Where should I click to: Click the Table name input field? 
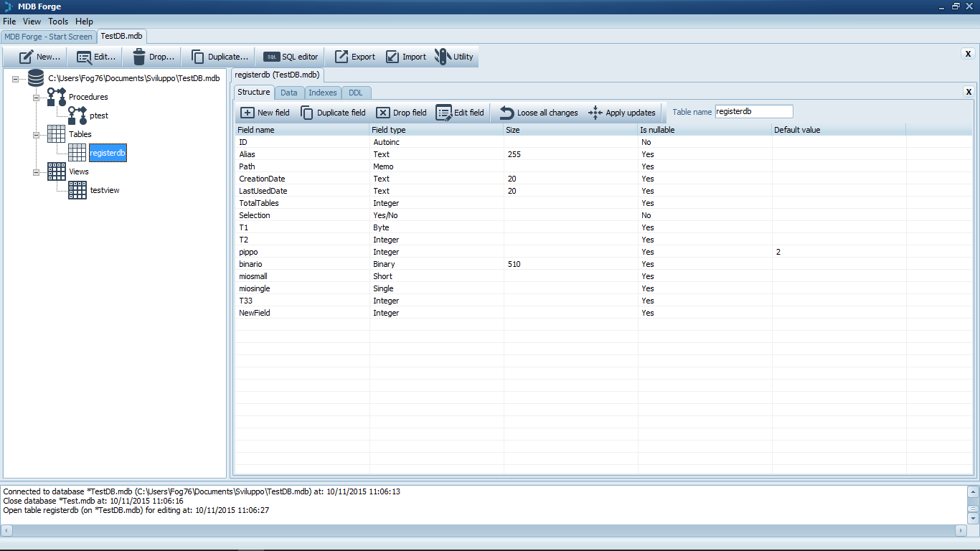[x=754, y=112]
